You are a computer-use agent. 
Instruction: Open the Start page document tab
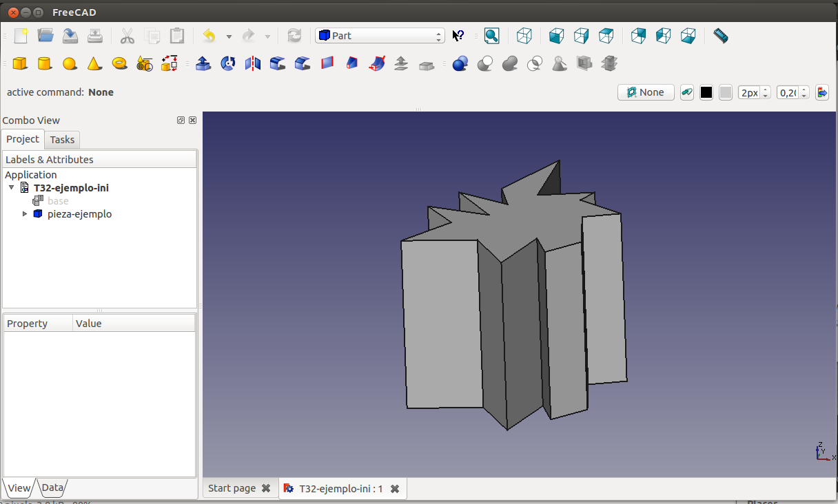click(x=232, y=488)
